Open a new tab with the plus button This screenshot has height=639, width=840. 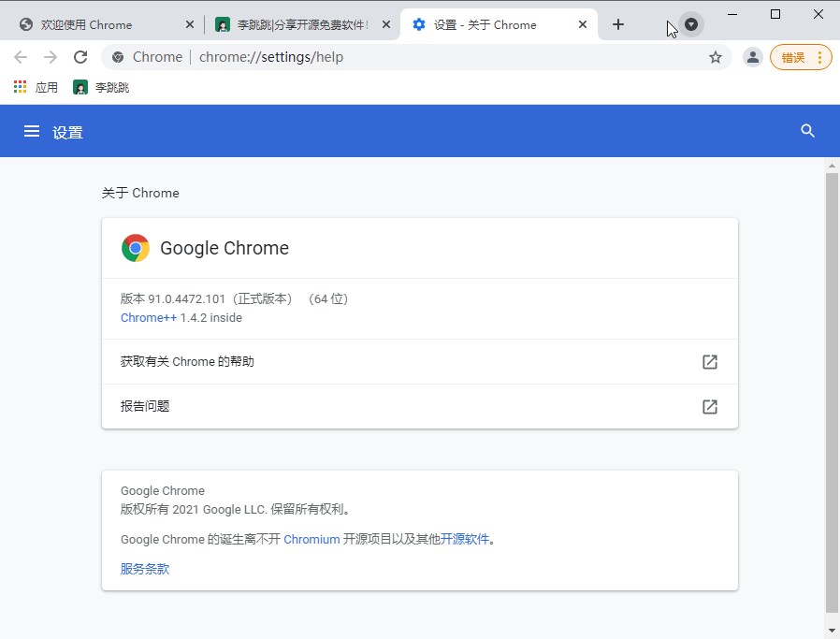coord(617,24)
